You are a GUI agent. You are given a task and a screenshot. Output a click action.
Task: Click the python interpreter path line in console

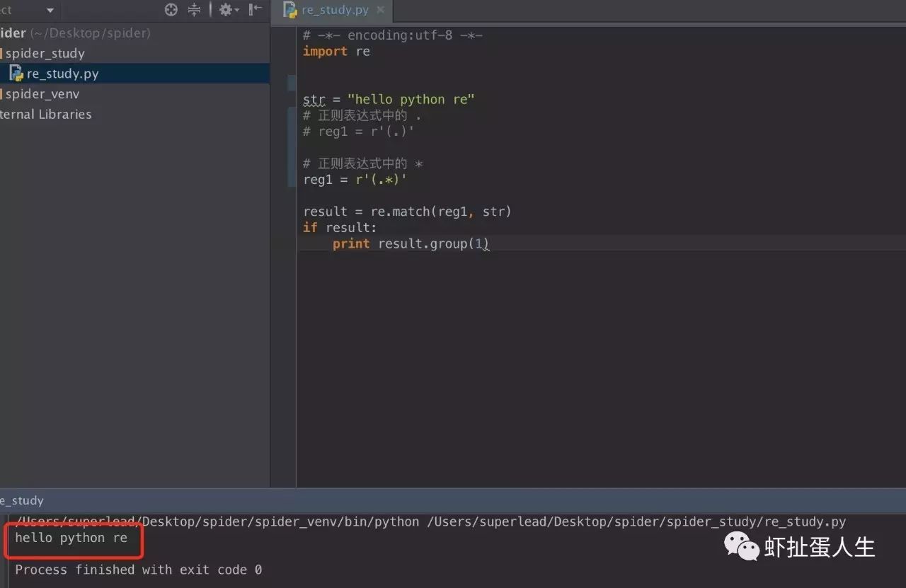(x=430, y=521)
